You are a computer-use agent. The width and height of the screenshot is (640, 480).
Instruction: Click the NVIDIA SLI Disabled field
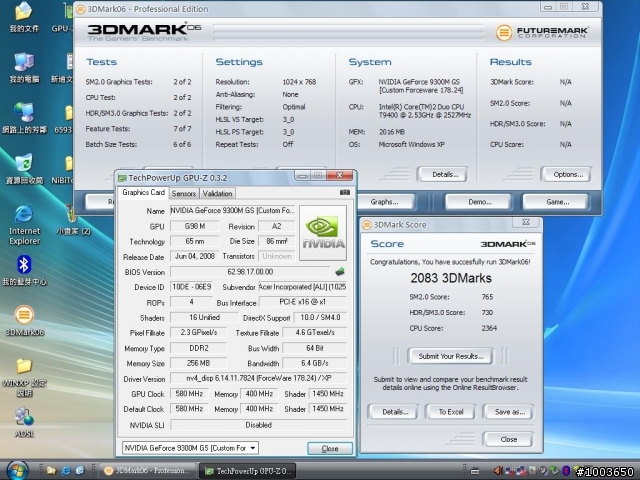258,425
